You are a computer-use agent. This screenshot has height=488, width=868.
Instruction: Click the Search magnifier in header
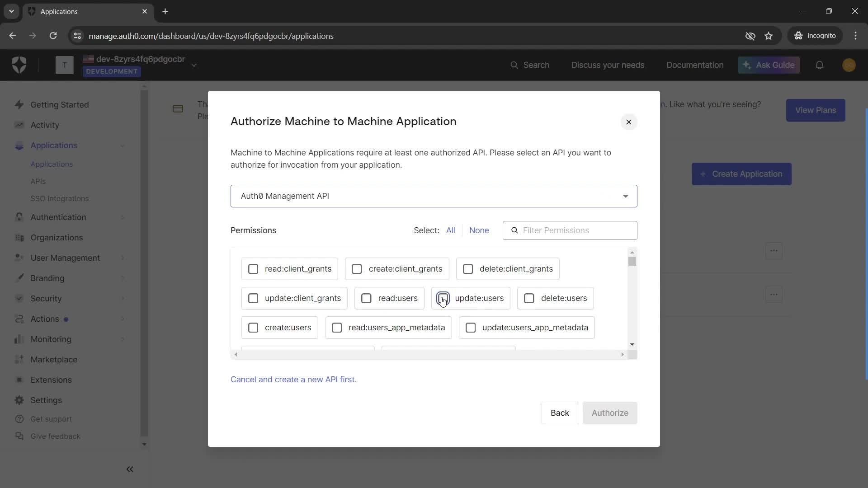pyautogui.click(x=514, y=65)
